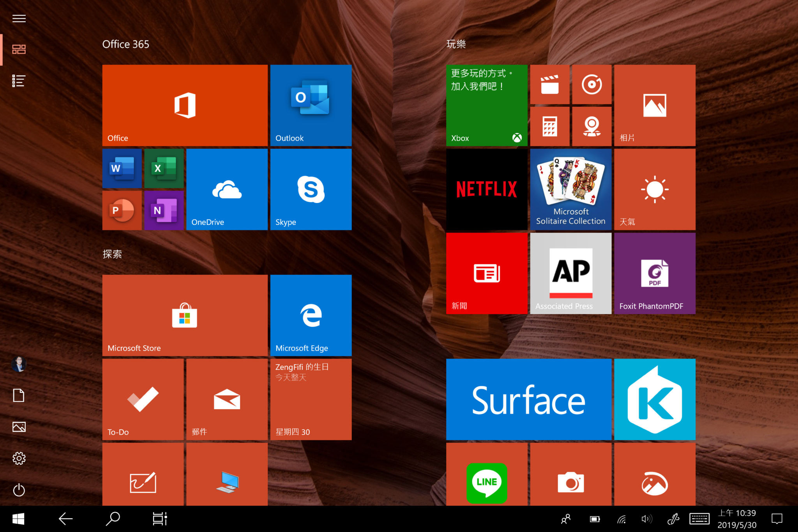This screenshot has width=798, height=532.
Task: Open Settings from the Start sidebar
Action: (19, 458)
